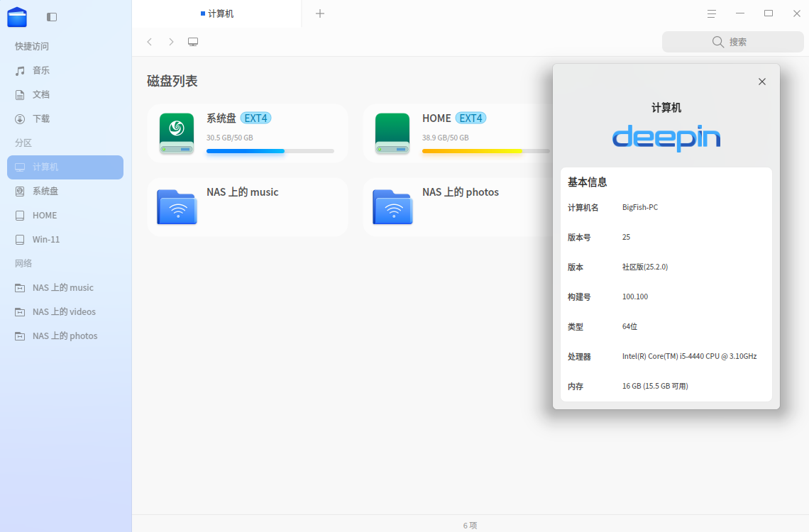Image resolution: width=809 pixels, height=532 pixels.
Task: Open NAS 上的 videos in sidebar
Action: pyautogui.click(x=65, y=312)
